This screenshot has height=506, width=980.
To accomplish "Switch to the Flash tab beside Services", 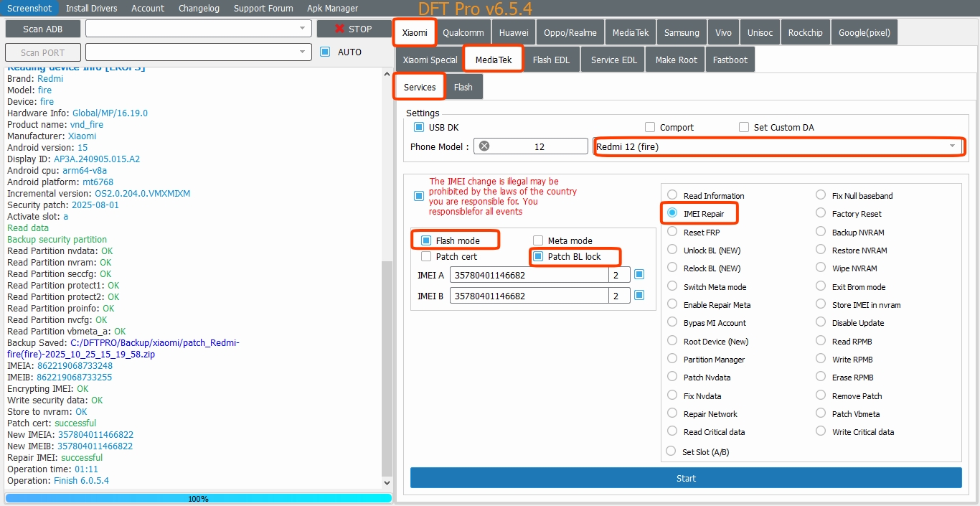I will pos(463,87).
